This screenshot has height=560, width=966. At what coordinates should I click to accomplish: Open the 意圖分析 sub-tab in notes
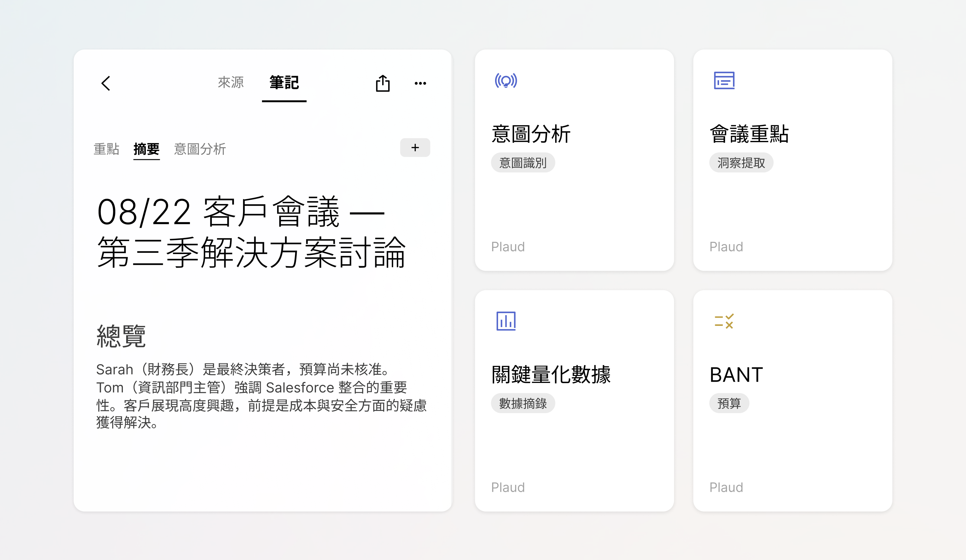[200, 149]
